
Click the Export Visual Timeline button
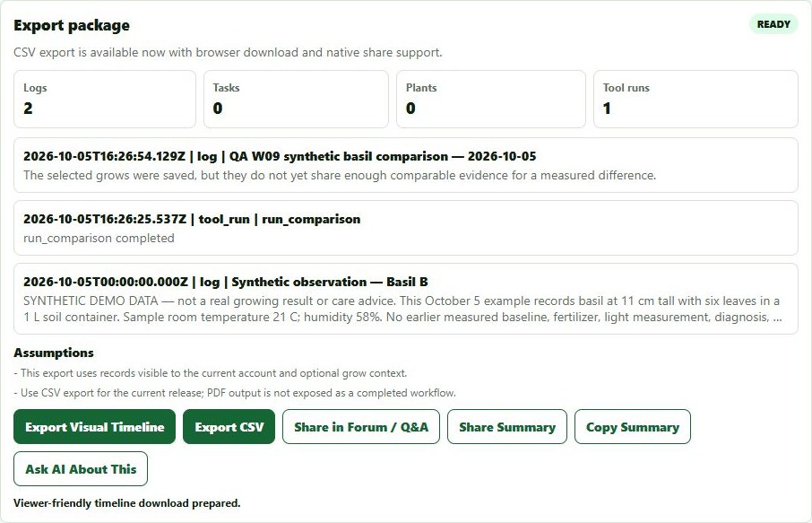pyautogui.click(x=94, y=427)
